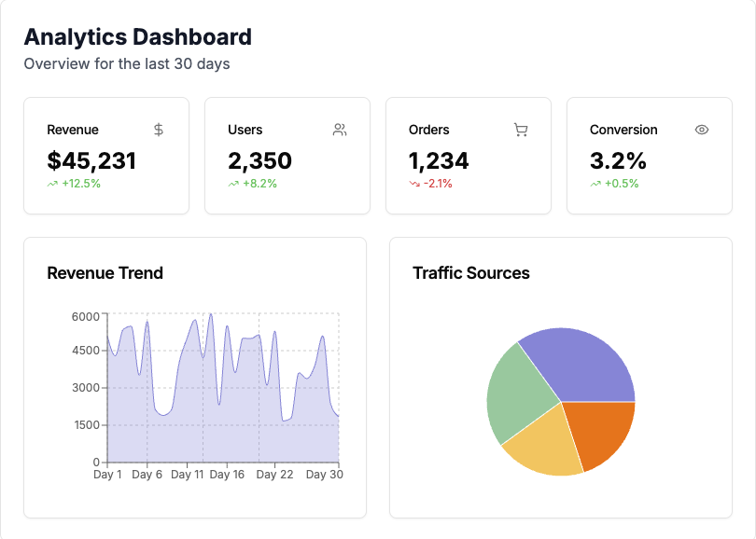This screenshot has width=756, height=539.
Task: Select the users icon on the Users card
Action: point(340,130)
